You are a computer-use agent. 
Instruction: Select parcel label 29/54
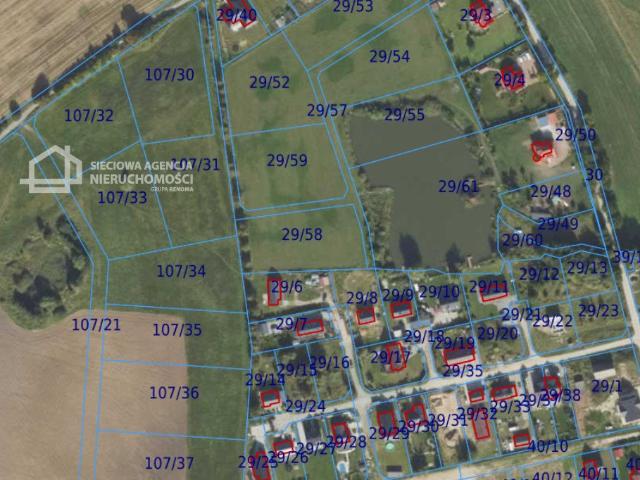[389, 56]
